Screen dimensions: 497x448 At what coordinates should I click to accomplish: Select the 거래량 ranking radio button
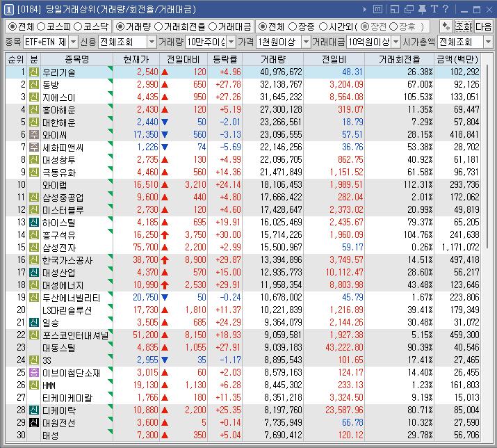click(120, 26)
